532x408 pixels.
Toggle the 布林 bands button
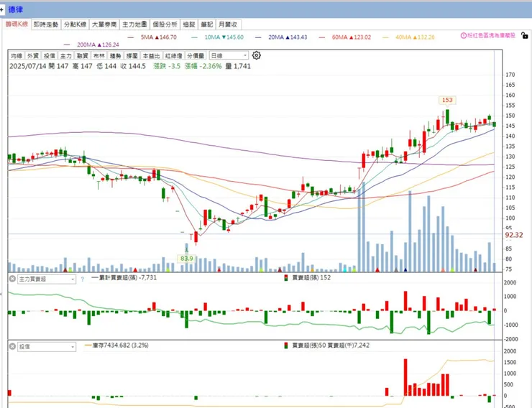(98, 55)
